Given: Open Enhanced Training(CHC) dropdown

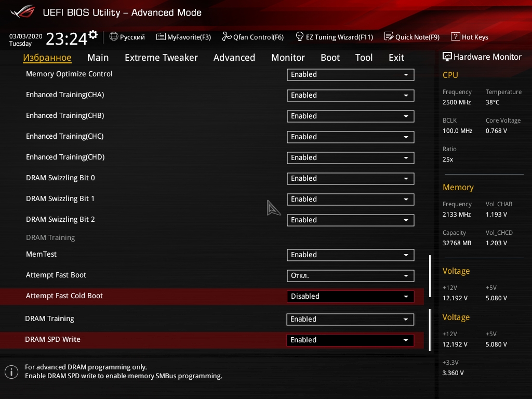Looking at the screenshot, I should pyautogui.click(x=351, y=137).
